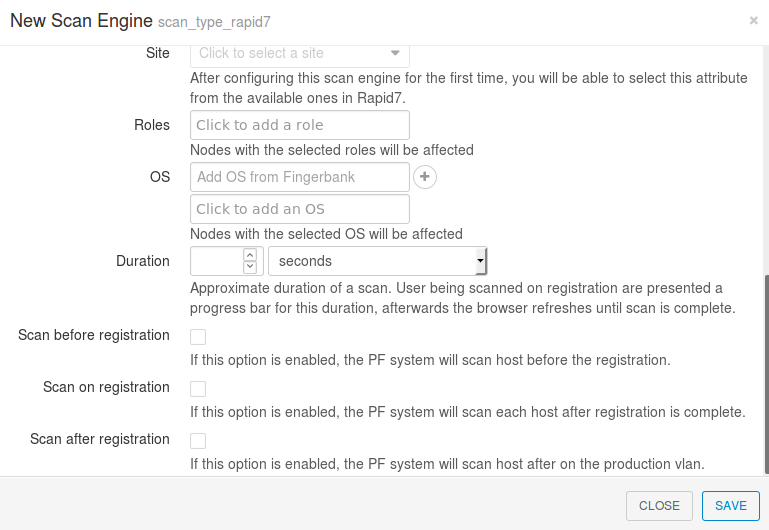
Task: Click the Scan before registration label
Action: [94, 335]
